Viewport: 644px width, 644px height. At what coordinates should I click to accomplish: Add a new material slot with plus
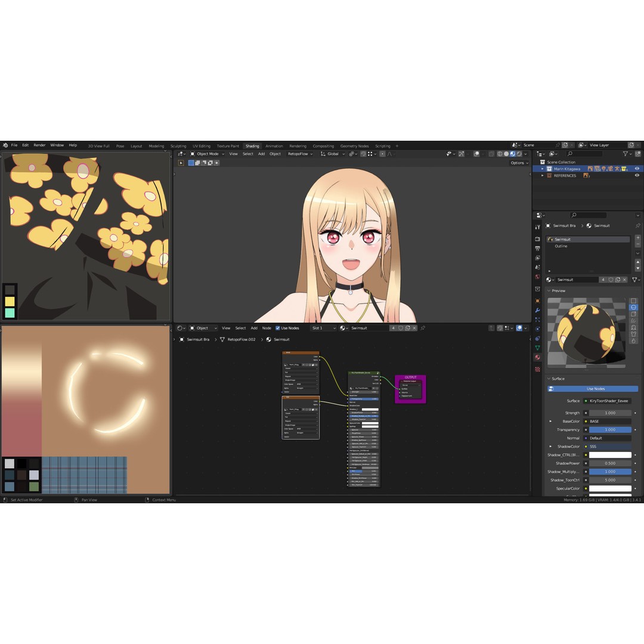[x=638, y=238]
